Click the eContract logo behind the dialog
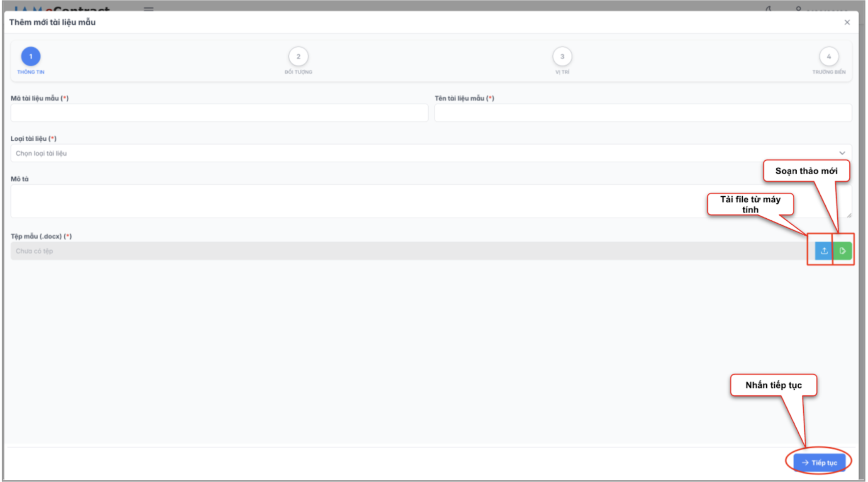868x482 pixels. (x=62, y=8)
